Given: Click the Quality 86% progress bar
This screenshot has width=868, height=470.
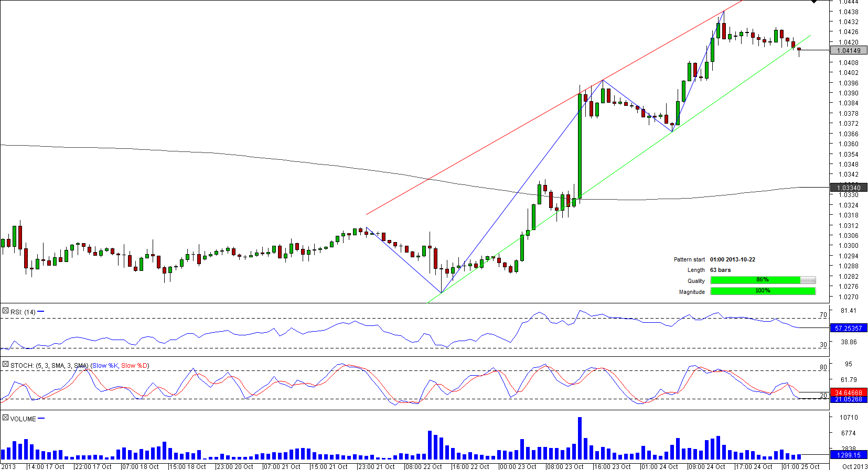Looking at the screenshot, I should [x=763, y=280].
